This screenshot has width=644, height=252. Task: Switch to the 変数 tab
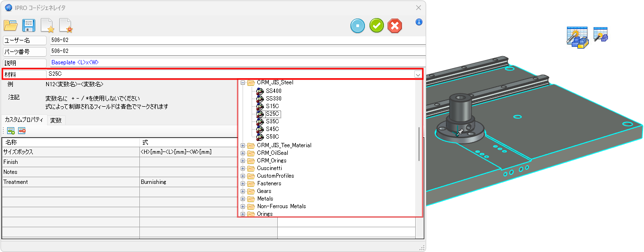coord(56,120)
